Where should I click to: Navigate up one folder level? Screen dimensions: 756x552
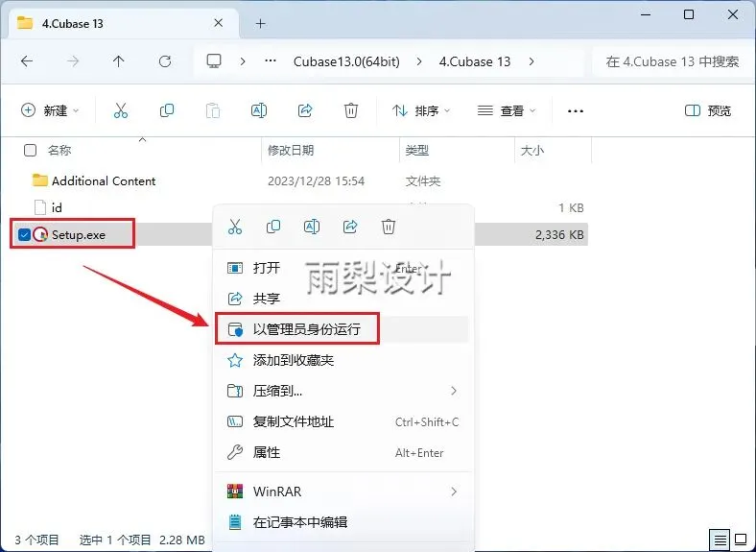pyautogui.click(x=119, y=61)
